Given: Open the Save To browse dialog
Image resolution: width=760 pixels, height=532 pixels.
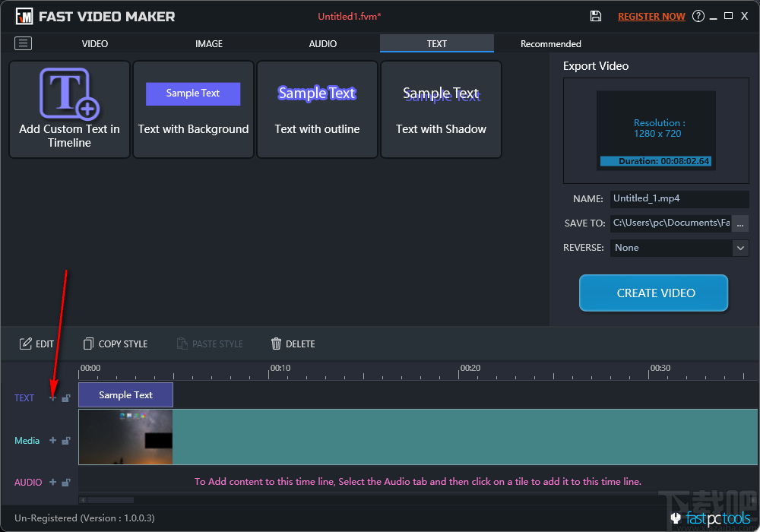Looking at the screenshot, I should tap(739, 223).
